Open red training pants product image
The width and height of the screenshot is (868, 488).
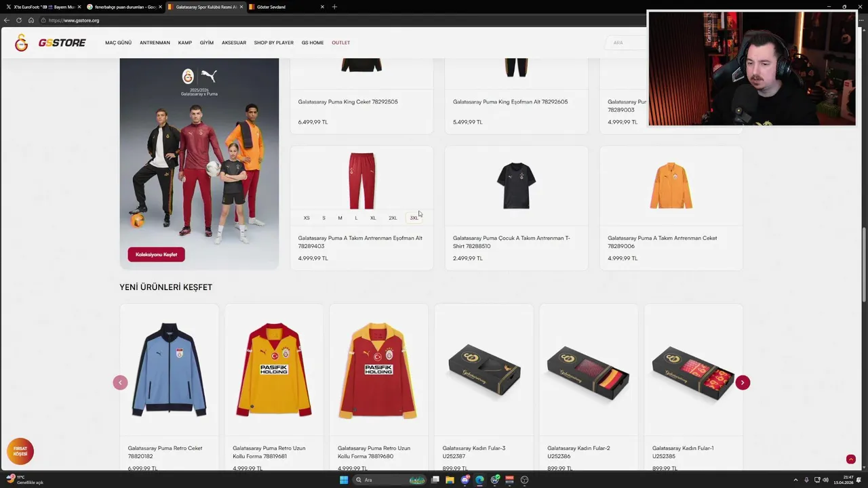click(361, 180)
